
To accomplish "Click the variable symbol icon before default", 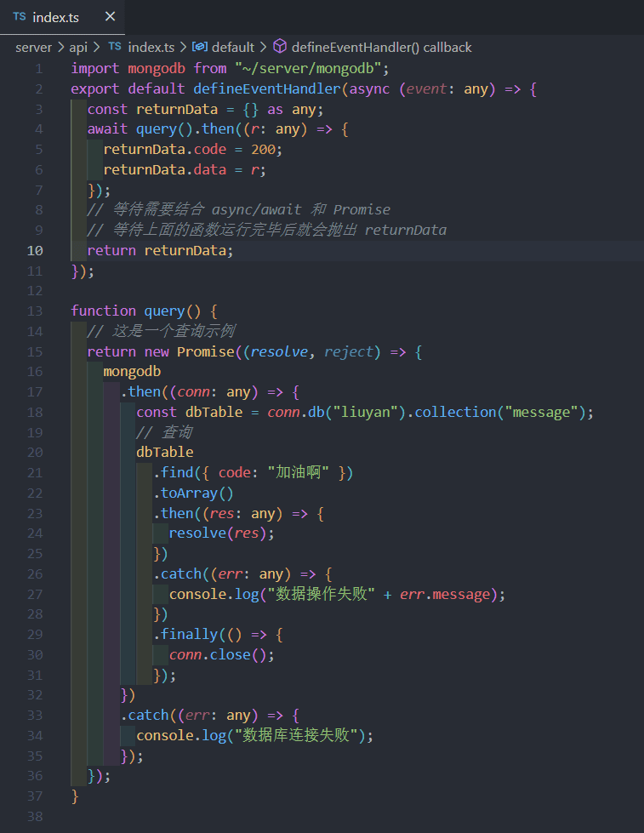I will [200, 47].
